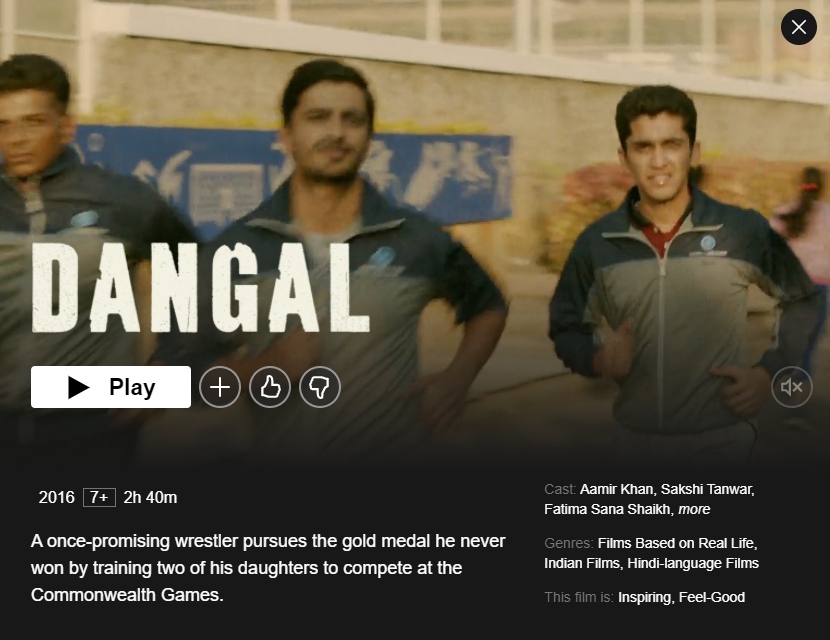Viewport: 830px width, 640px height.
Task: Browse Films Based on Real Life genre
Action: [x=677, y=543]
